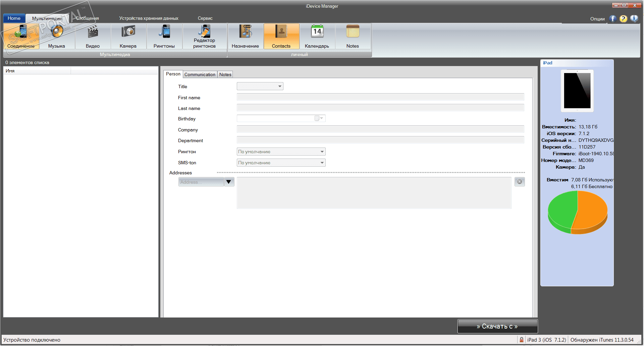Click the Company input field
Screen dimensions: 644x346
380,129
